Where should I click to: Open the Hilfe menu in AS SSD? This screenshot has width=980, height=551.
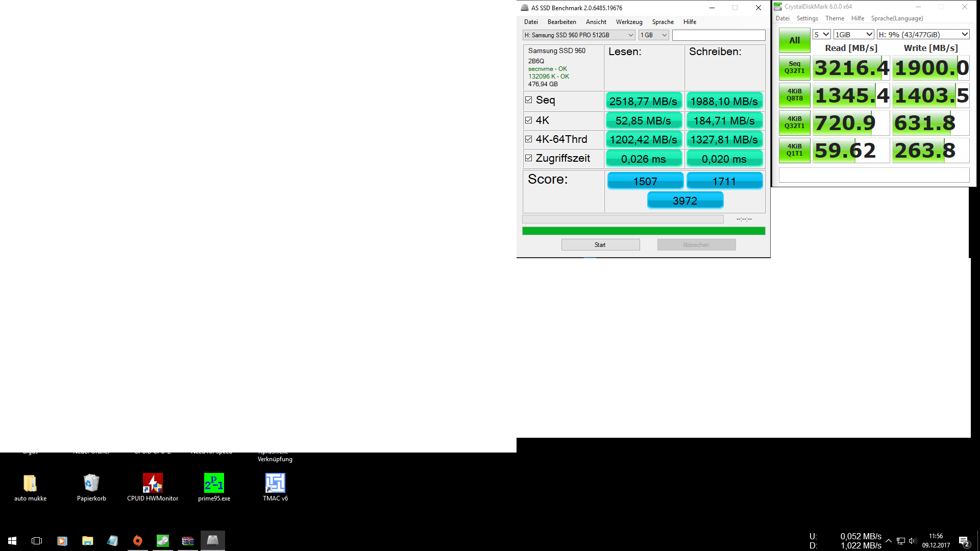coord(690,22)
